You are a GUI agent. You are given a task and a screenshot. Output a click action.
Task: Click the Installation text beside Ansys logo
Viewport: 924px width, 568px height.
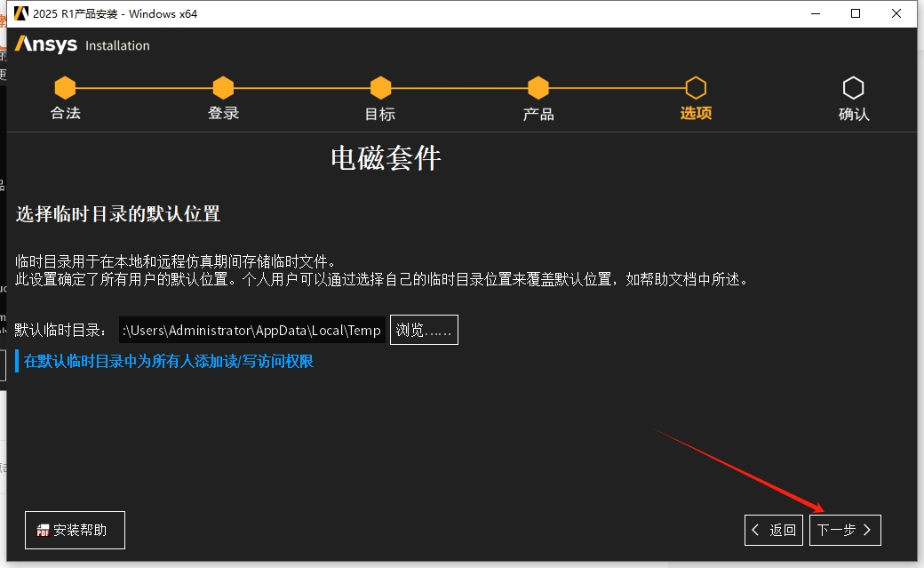(x=117, y=45)
